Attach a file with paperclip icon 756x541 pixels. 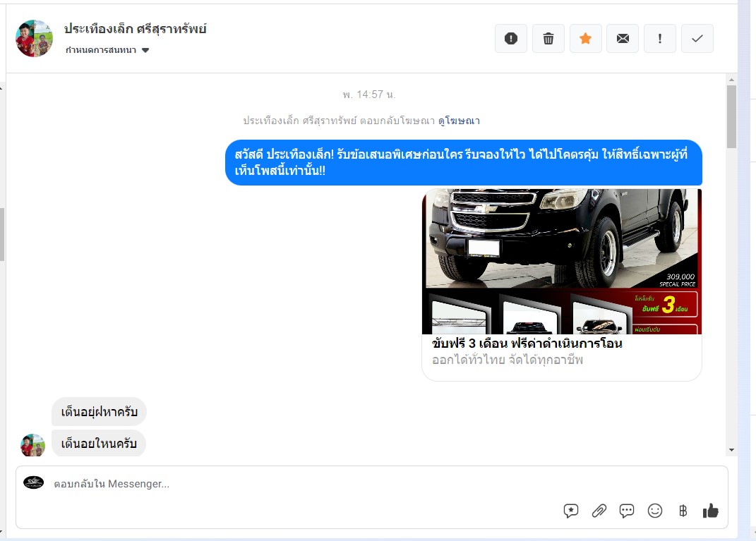click(599, 511)
